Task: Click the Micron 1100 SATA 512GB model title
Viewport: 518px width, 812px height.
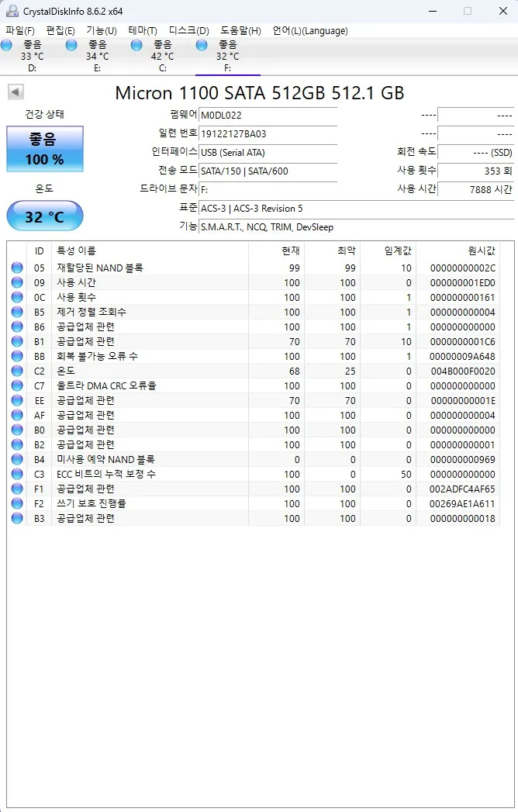Action: coord(260,93)
